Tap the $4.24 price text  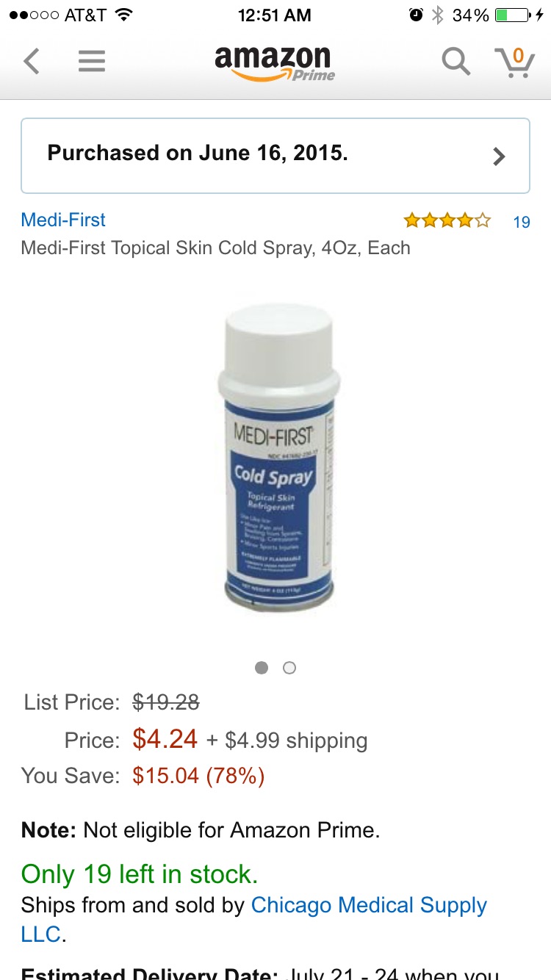point(165,739)
